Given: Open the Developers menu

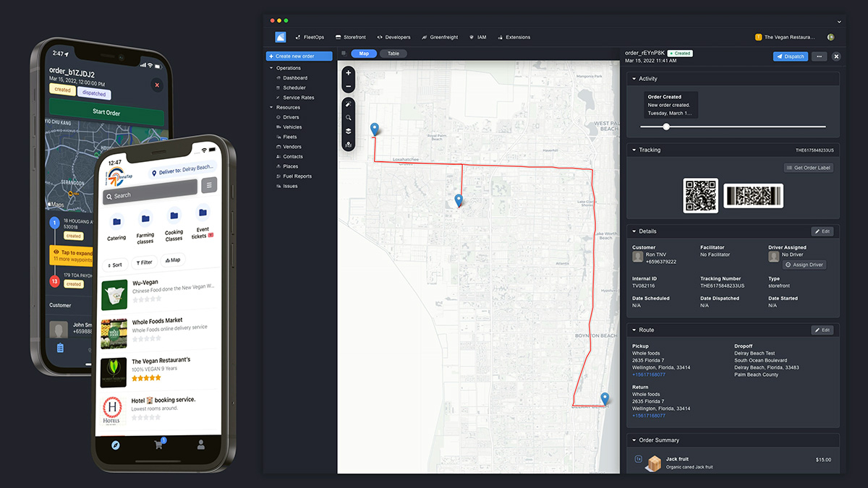Looking at the screenshot, I should coord(394,37).
